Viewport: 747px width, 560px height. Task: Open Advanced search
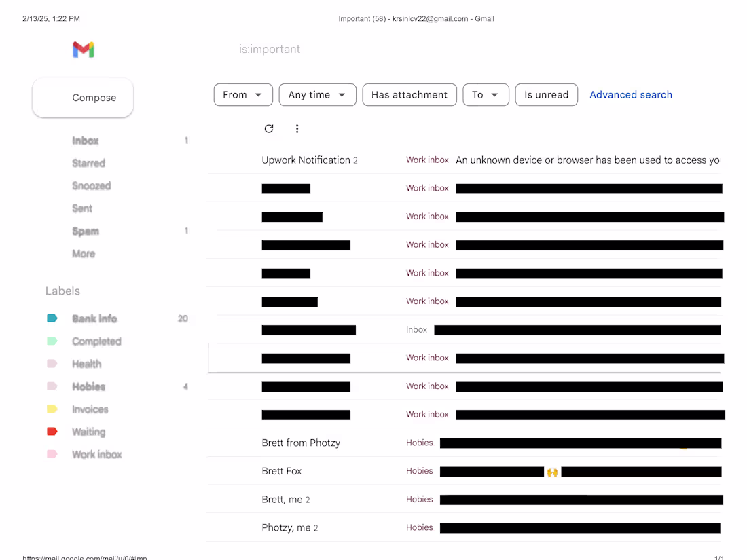pos(631,95)
